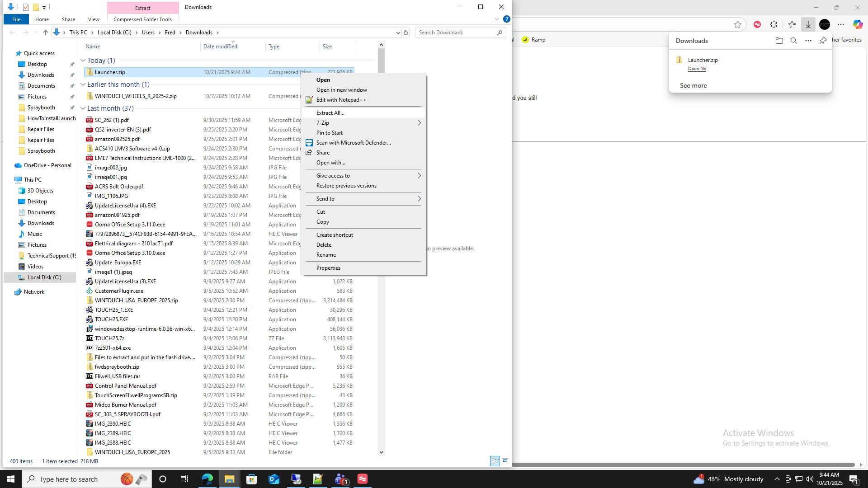
Task: Switch to details view layout
Action: [495, 461]
